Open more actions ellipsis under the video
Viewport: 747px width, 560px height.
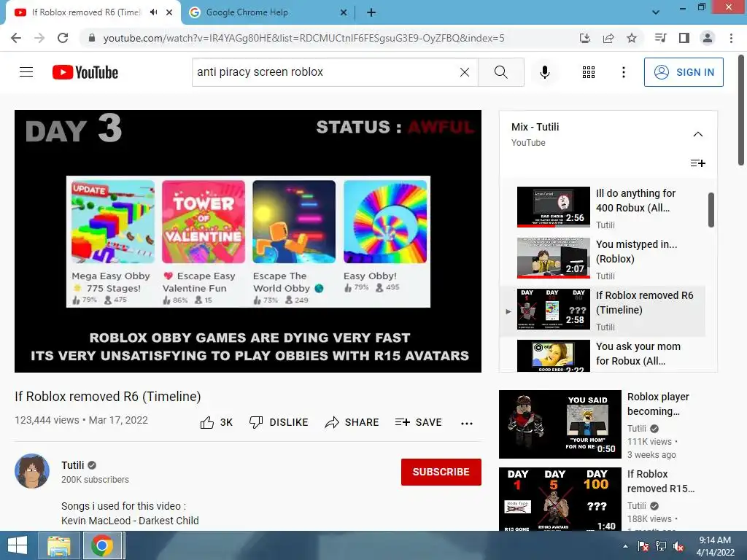(467, 423)
